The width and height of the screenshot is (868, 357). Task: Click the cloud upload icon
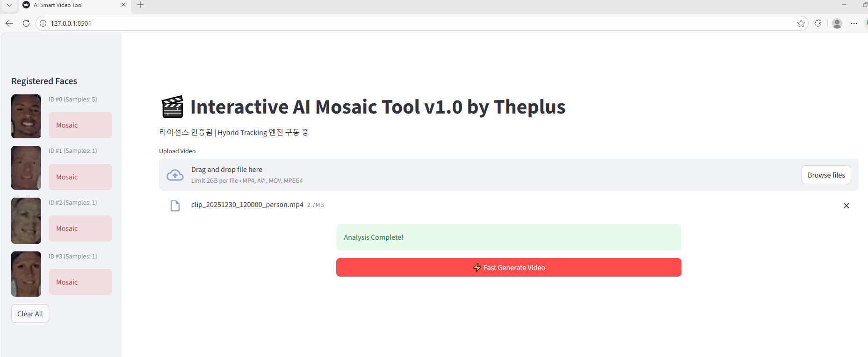click(x=175, y=175)
